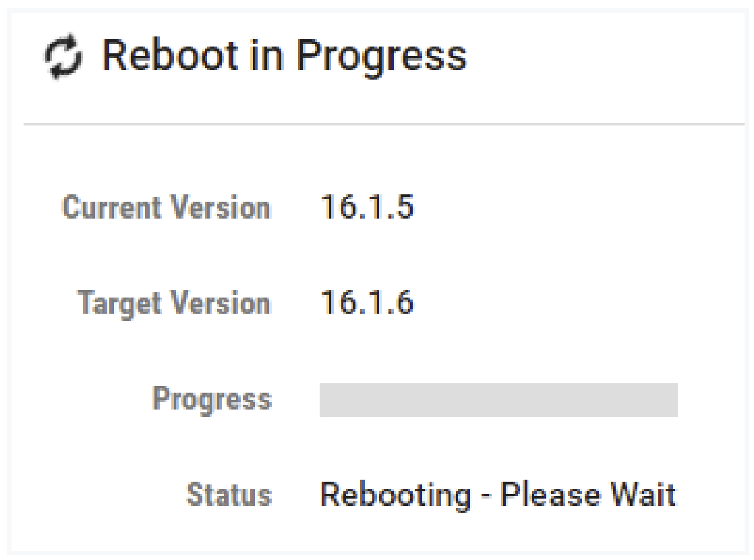Click the gray reboot progress bar
The width and height of the screenshot is (754, 560).
pyautogui.click(x=498, y=400)
